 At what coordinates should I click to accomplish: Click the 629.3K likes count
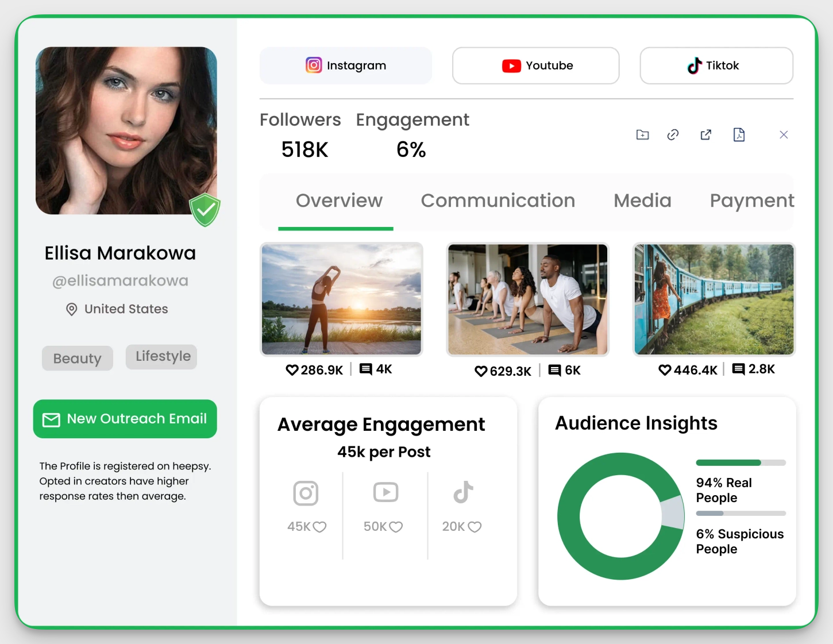tap(510, 372)
